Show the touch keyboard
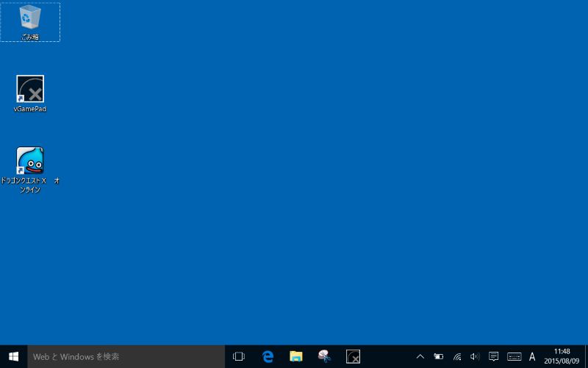Image resolution: width=588 pixels, height=368 pixels. coord(514,356)
